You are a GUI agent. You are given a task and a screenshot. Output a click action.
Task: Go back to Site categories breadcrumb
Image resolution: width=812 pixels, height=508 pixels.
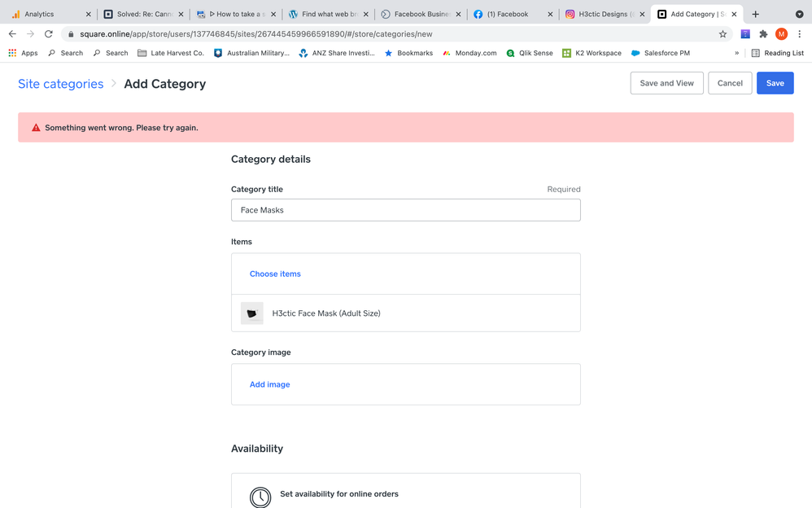61,84
